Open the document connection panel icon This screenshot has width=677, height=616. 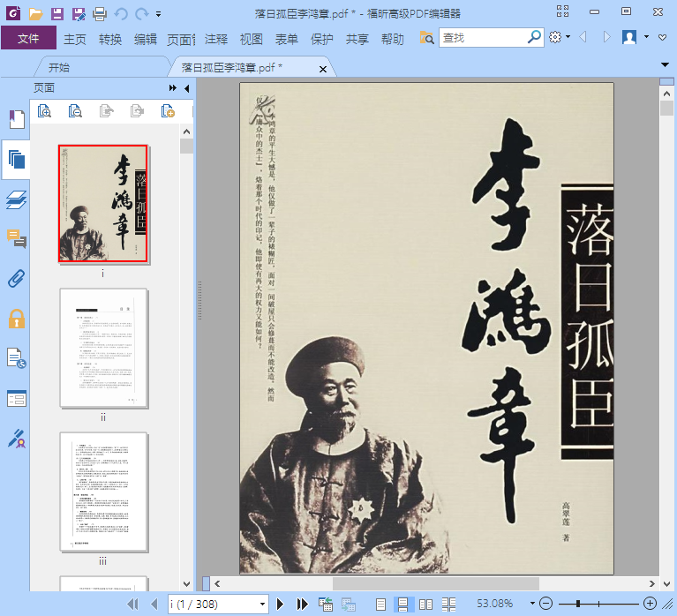(x=17, y=357)
